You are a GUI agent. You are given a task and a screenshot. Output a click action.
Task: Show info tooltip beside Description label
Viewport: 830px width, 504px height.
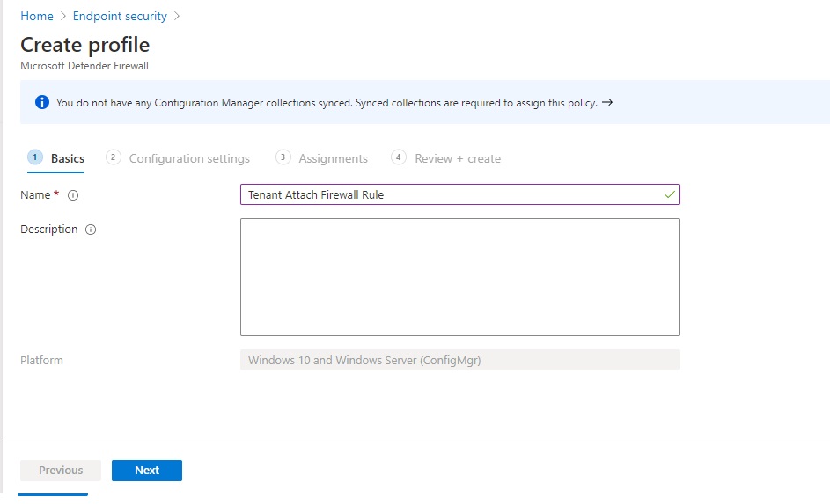click(x=91, y=230)
